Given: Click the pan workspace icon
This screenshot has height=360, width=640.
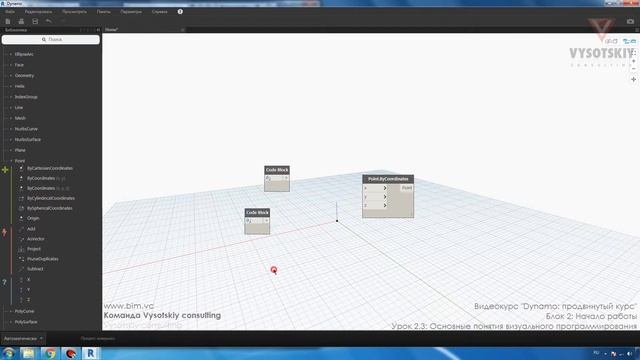Looking at the screenshot, I should 633,80.
